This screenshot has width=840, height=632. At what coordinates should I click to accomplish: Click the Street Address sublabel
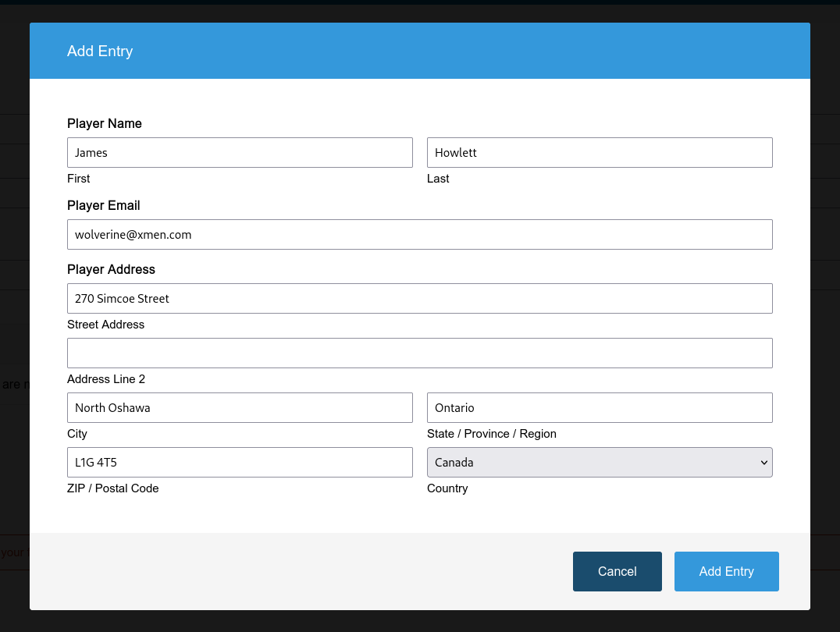tap(105, 325)
